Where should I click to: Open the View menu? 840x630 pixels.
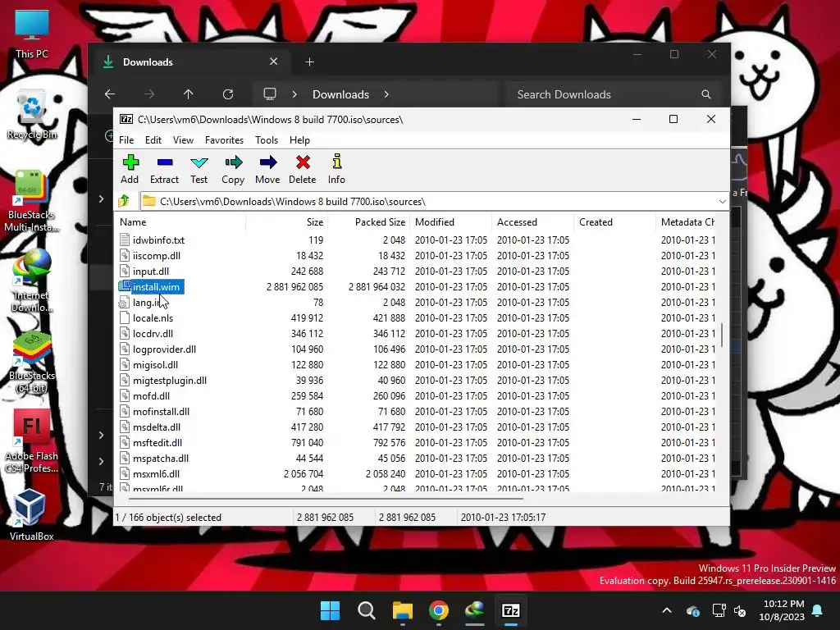183,139
